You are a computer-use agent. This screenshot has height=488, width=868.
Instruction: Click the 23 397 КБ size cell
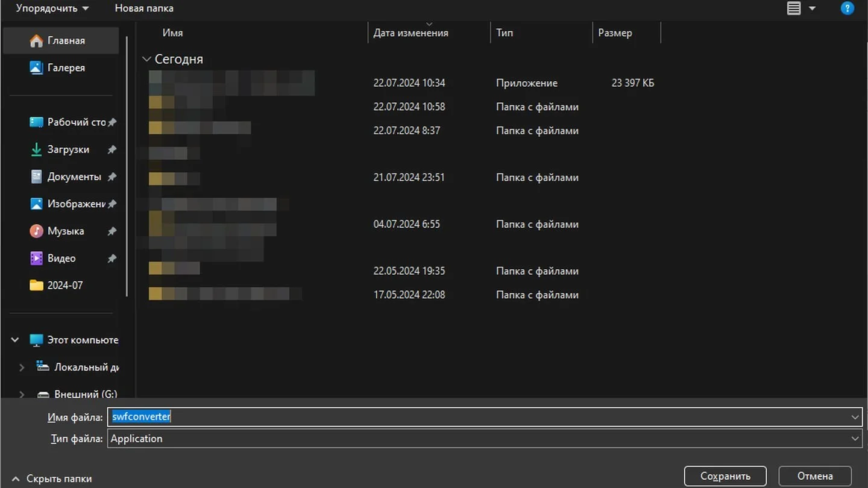coord(632,83)
